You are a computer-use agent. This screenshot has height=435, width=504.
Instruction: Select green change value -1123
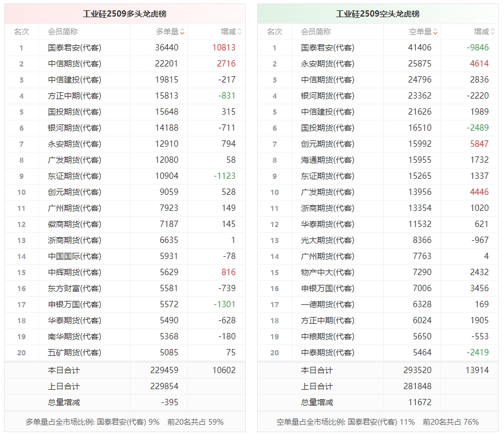[225, 176]
